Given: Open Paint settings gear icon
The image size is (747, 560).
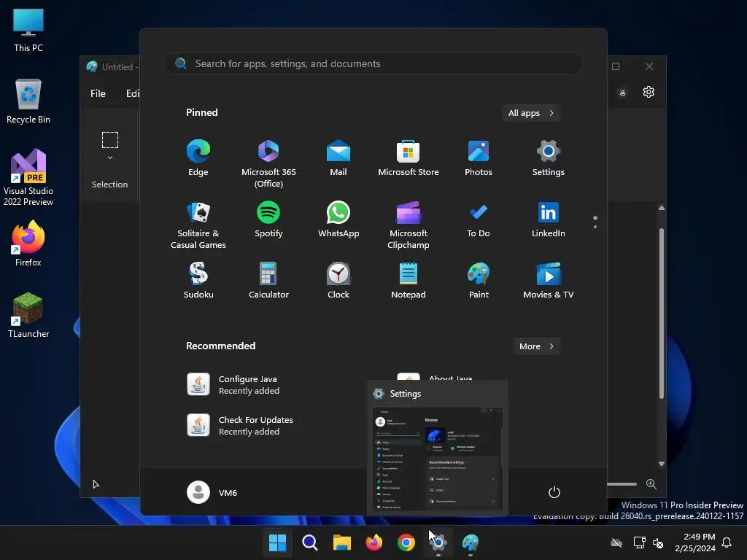Looking at the screenshot, I should pyautogui.click(x=649, y=92).
